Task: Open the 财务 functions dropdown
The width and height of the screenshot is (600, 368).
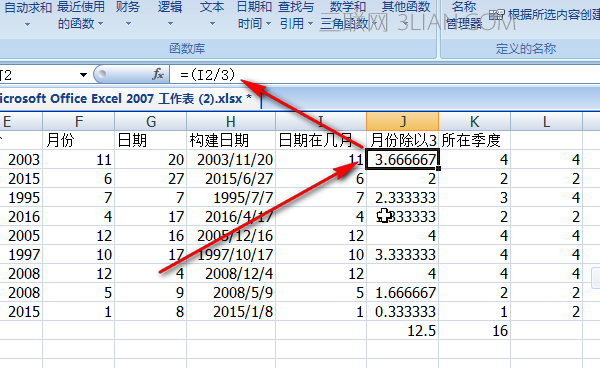Action: coord(128,15)
